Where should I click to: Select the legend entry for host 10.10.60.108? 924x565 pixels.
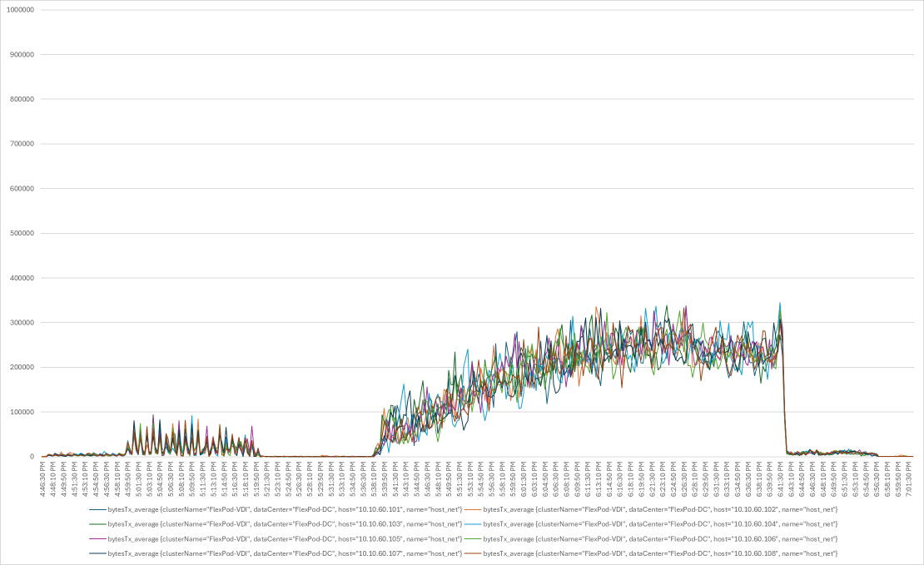[x=651, y=553]
